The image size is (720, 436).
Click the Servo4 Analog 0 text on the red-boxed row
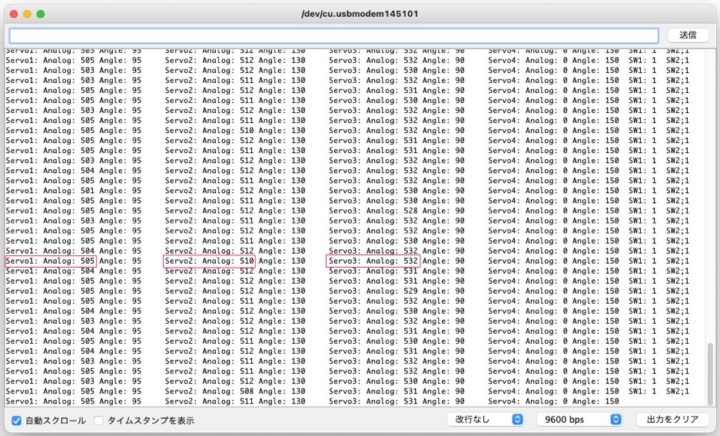535,260
